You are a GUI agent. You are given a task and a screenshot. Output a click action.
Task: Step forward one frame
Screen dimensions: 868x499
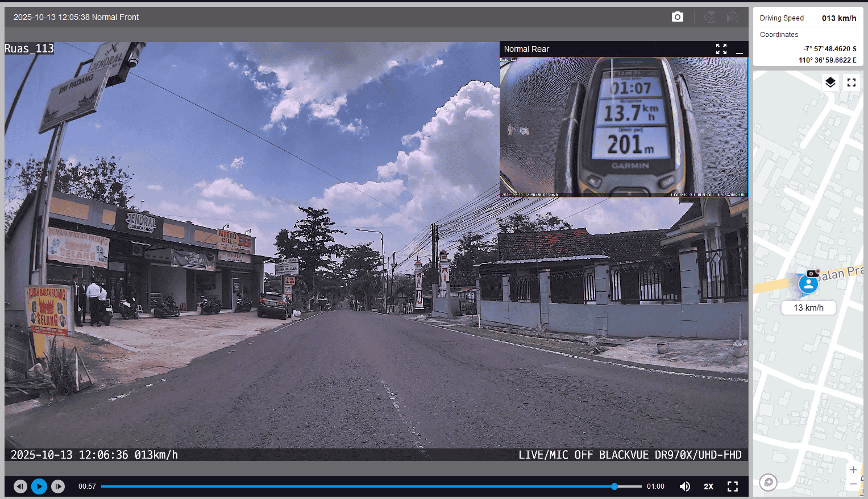click(x=58, y=486)
